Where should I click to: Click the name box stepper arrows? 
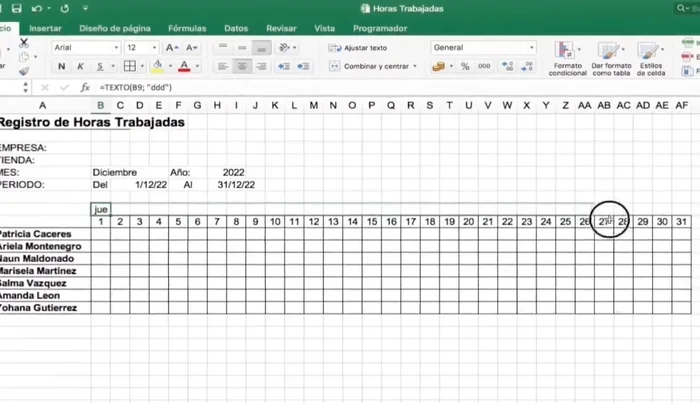[25, 87]
